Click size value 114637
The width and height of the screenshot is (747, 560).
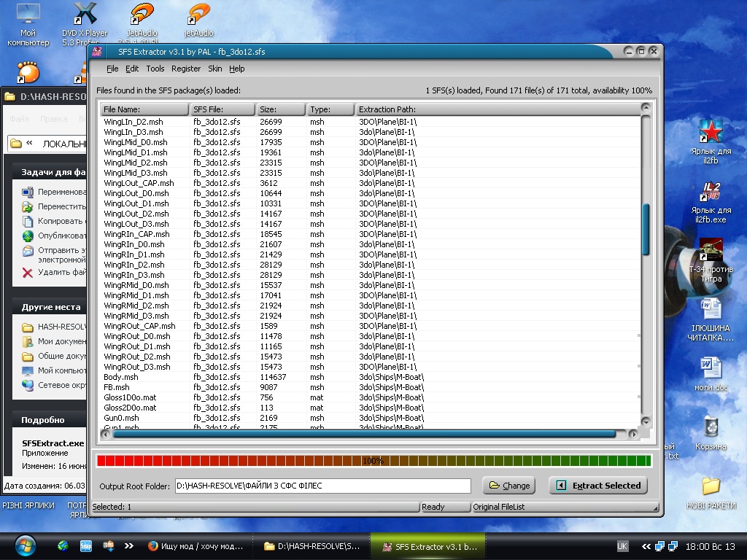[x=273, y=377]
